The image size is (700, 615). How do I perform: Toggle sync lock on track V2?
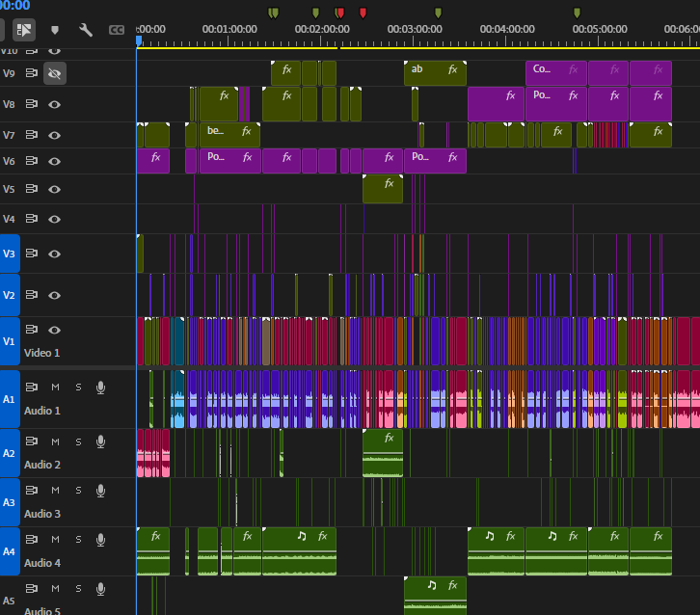pos(31,295)
